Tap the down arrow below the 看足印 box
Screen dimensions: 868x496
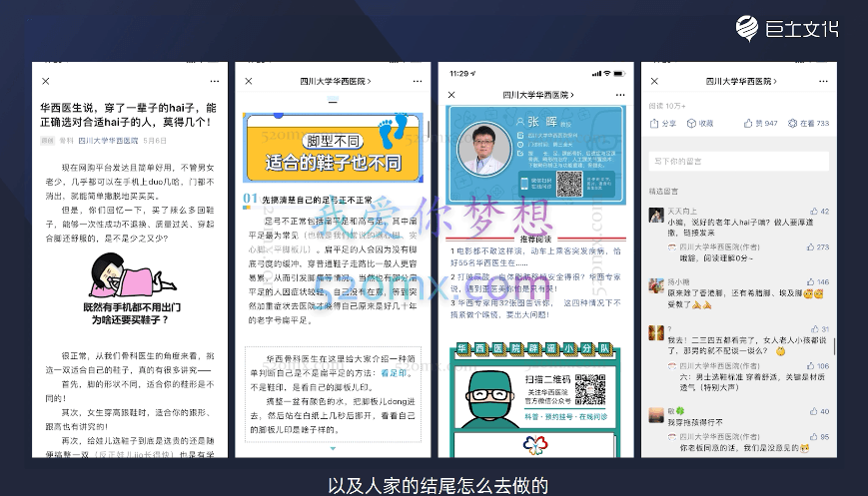pyautogui.click(x=333, y=448)
